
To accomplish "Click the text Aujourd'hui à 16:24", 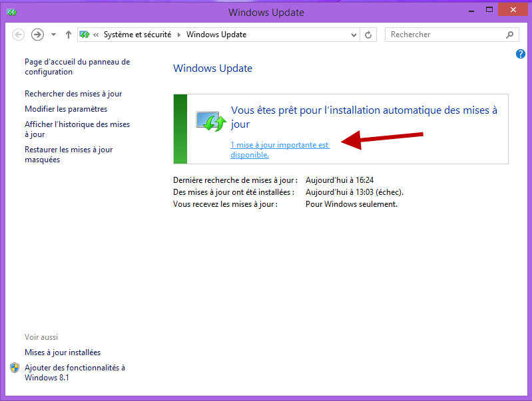I will click(340, 180).
